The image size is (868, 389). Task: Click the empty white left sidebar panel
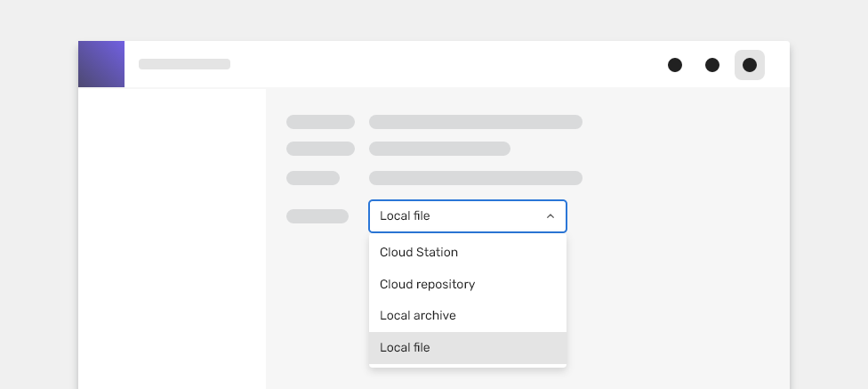pyautogui.click(x=173, y=239)
